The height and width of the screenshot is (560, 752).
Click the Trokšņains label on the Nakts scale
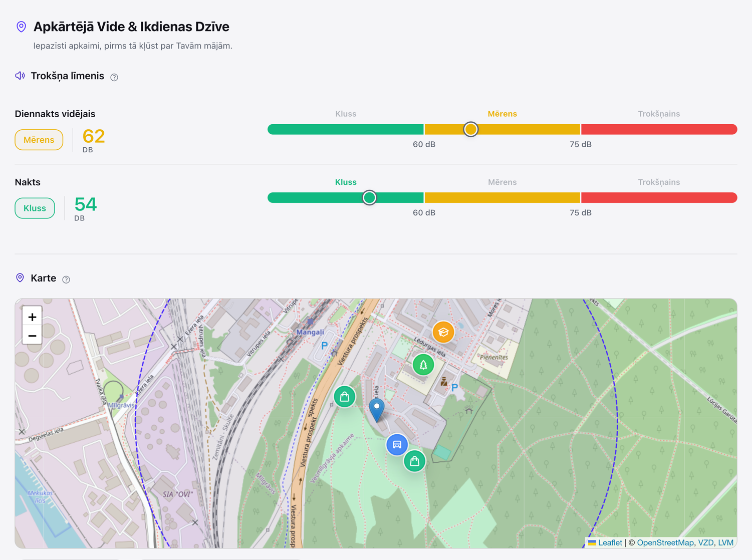click(x=659, y=182)
